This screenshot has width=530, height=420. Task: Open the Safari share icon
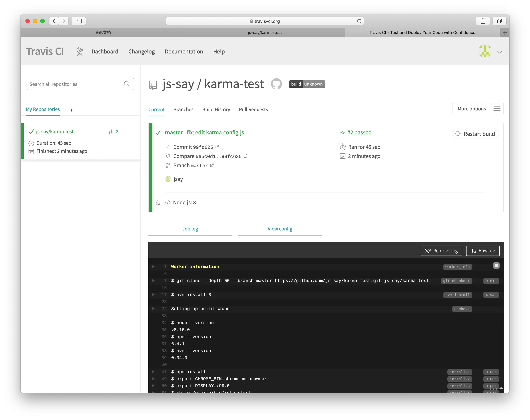(483, 21)
